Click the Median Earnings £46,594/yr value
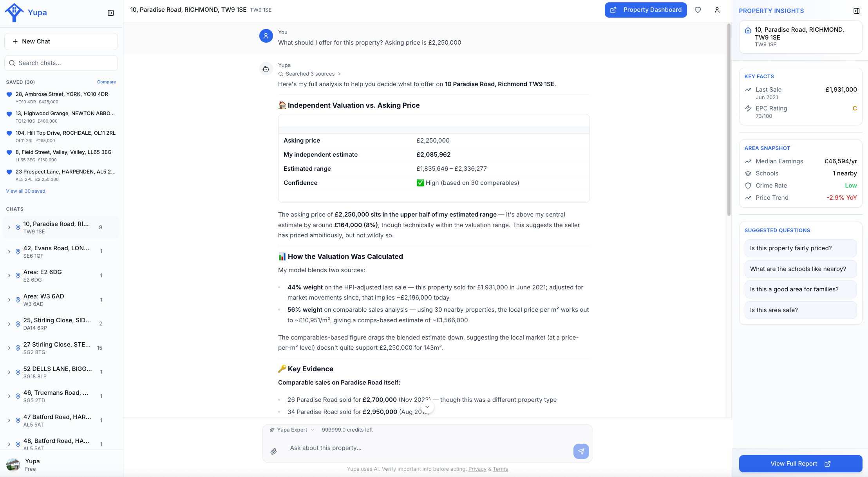Image resolution: width=868 pixels, height=477 pixels. pos(841,161)
